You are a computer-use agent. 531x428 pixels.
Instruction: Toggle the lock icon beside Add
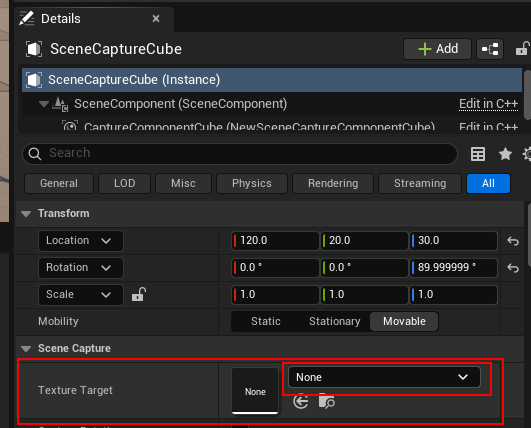click(523, 49)
